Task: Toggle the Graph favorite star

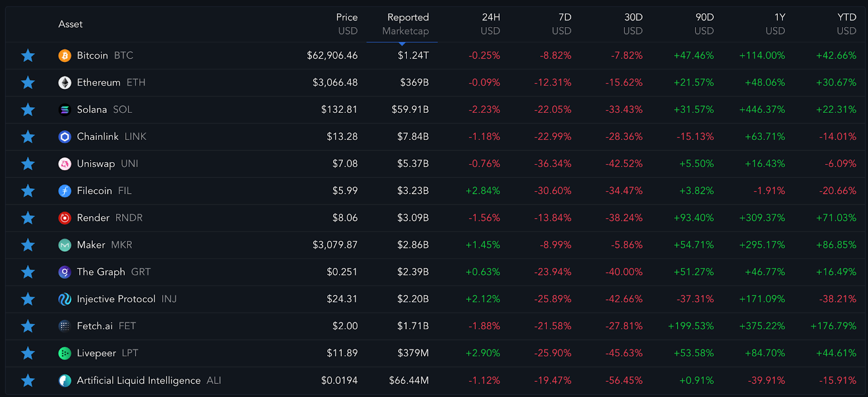Action: (x=28, y=272)
